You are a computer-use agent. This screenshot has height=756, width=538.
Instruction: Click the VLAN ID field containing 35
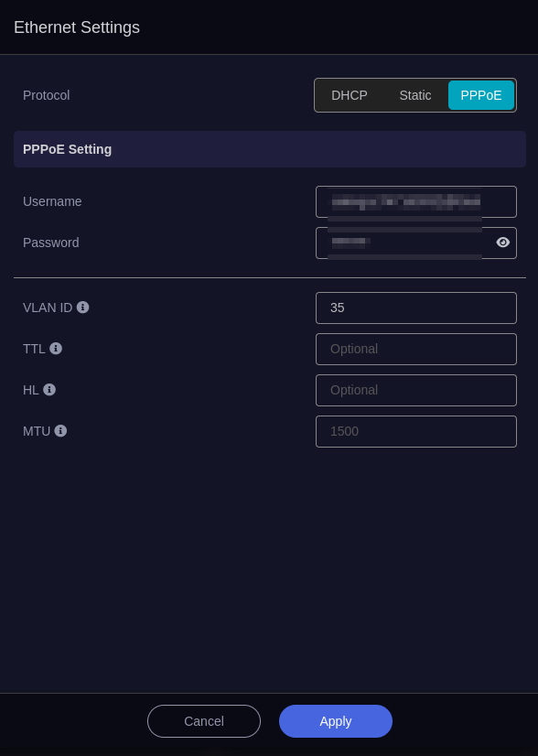point(416,308)
